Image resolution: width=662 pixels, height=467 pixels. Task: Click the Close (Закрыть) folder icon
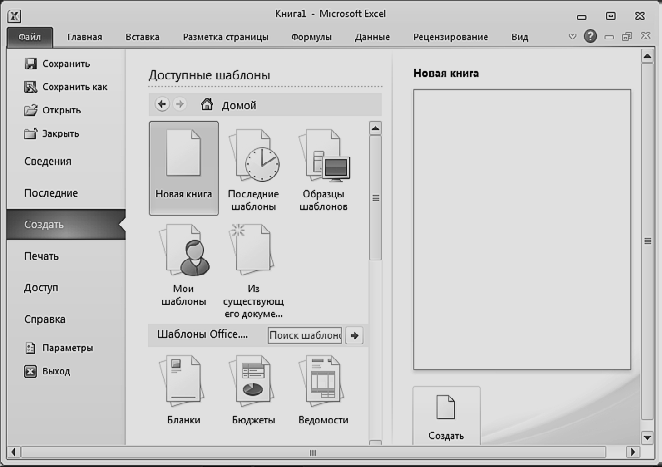click(30, 134)
